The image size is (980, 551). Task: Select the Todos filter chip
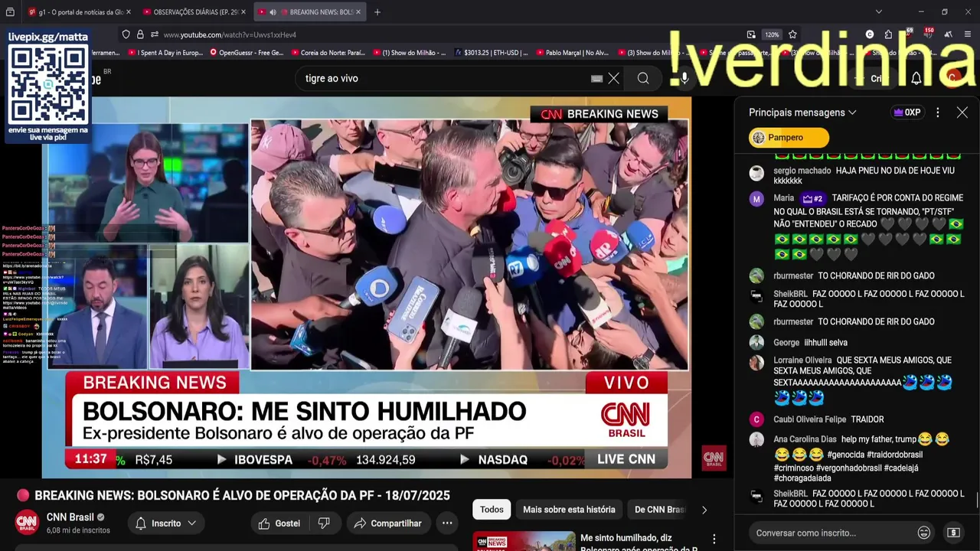coord(492,510)
